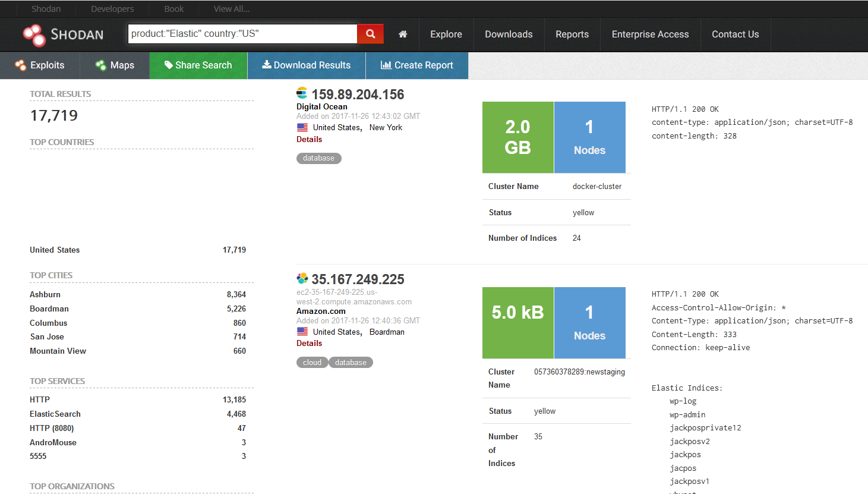Click the Elastic icon beside 159.89.204.156
Screen dimensions: 868x494
point(302,93)
